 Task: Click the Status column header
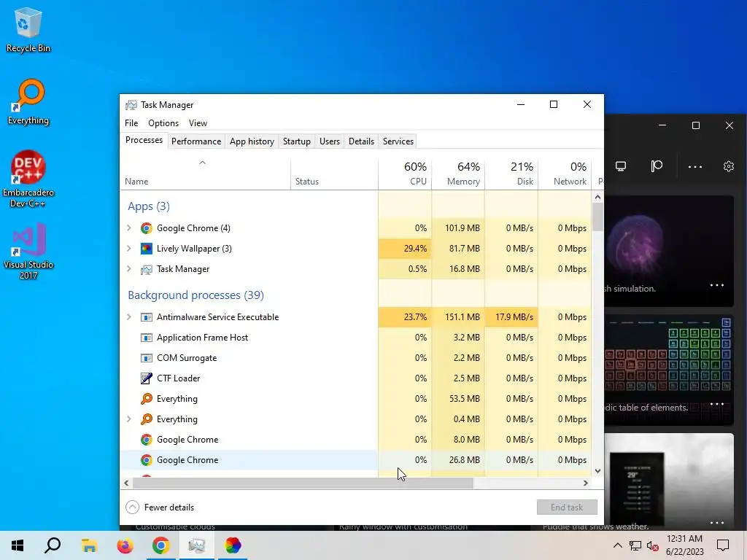334,174
